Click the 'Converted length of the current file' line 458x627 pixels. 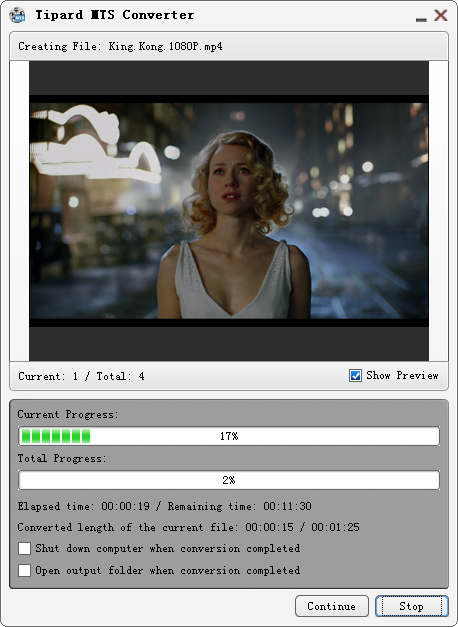pos(188,527)
